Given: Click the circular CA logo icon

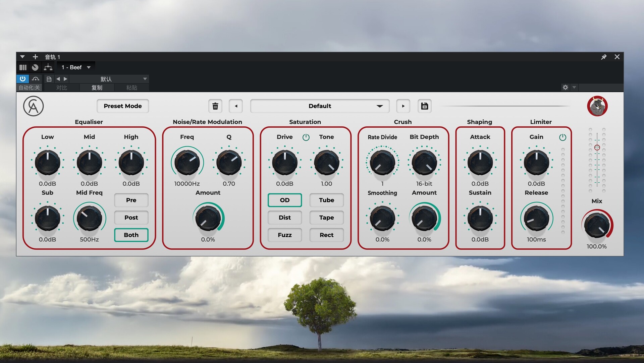Looking at the screenshot, I should [x=33, y=106].
